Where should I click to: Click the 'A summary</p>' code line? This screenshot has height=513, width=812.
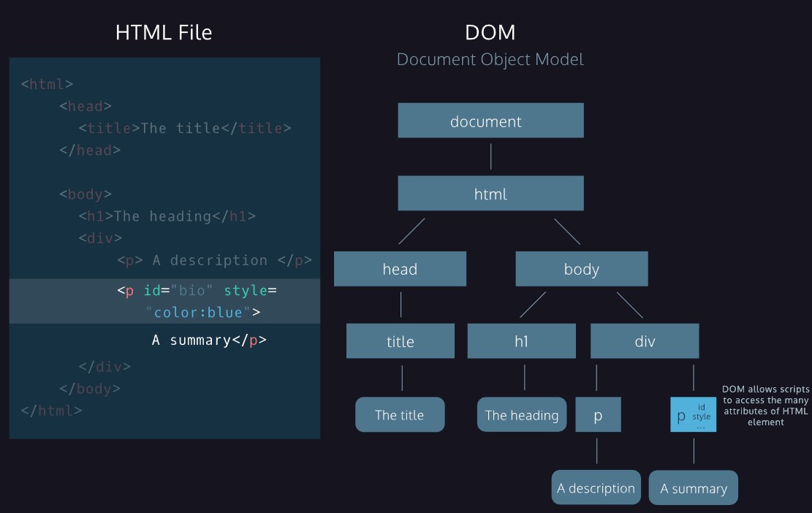pyautogui.click(x=209, y=340)
